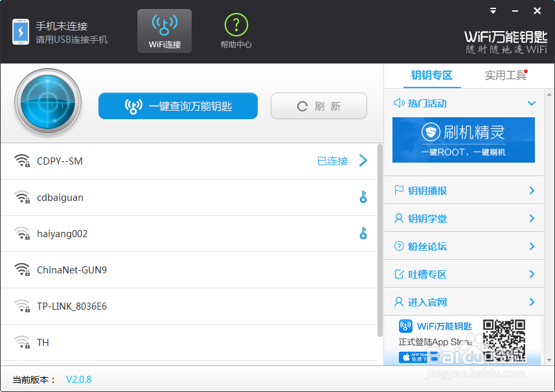Open the title bar dropdown menu
This screenshot has width=555, height=392.
click(x=493, y=11)
